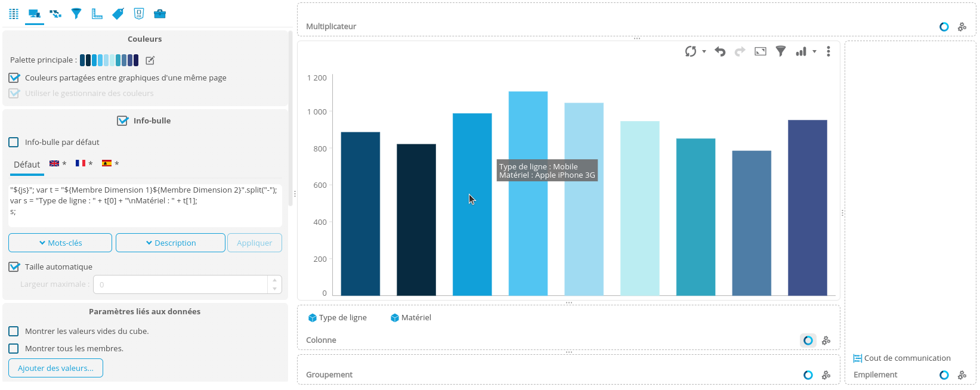Toggle 'Montrer tous les membres' checkbox
Image resolution: width=980 pixels, height=390 pixels.
click(14, 349)
